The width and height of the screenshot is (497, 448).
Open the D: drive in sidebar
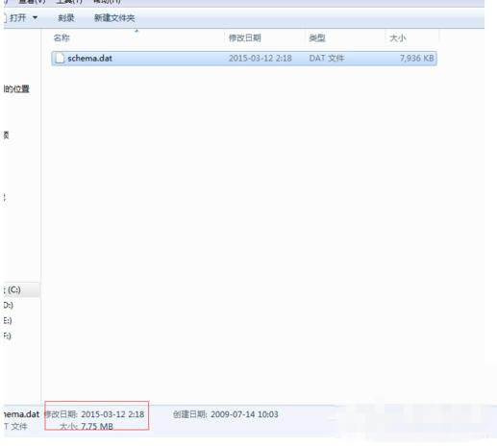(9, 305)
